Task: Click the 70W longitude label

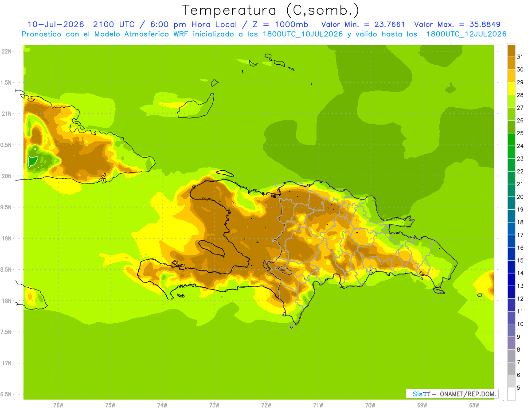Action: 370,405
